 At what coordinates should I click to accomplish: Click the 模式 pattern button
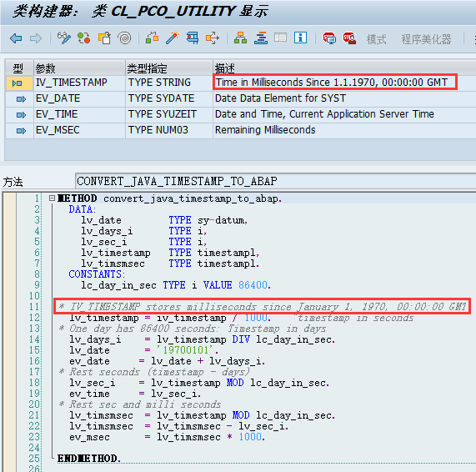click(x=377, y=39)
